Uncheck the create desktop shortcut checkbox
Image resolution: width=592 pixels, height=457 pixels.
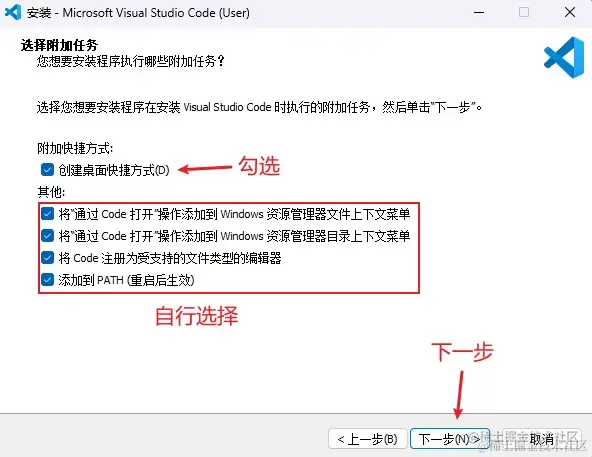tap(47, 170)
